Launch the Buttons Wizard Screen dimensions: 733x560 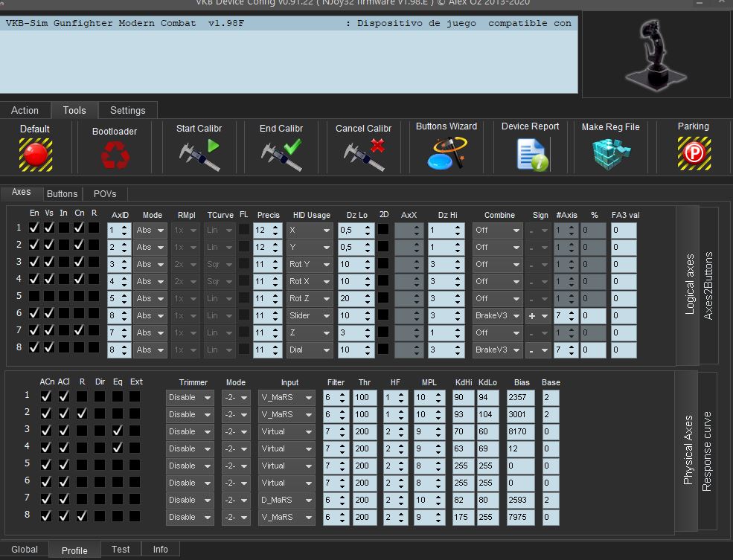446,153
